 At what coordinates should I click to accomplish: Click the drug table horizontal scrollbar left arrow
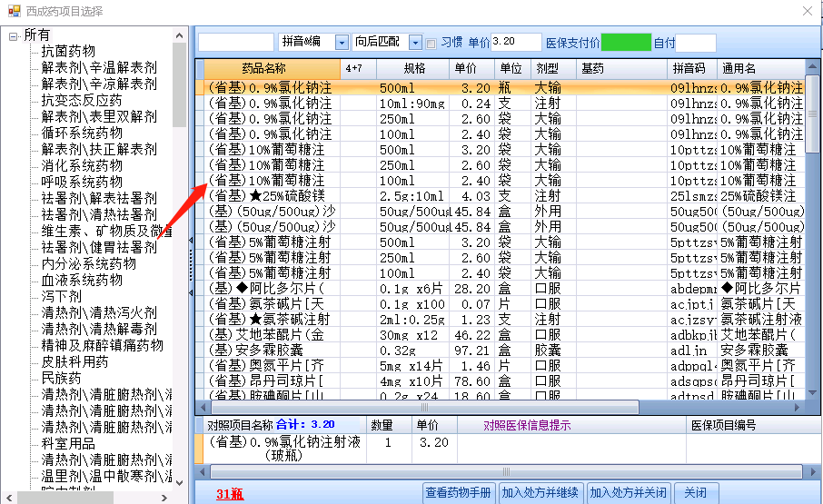pyautogui.click(x=203, y=407)
